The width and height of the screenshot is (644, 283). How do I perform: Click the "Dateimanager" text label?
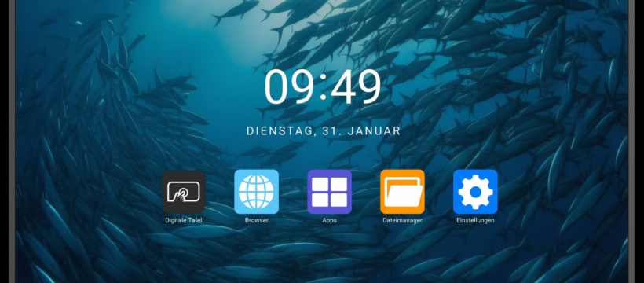[402, 220]
